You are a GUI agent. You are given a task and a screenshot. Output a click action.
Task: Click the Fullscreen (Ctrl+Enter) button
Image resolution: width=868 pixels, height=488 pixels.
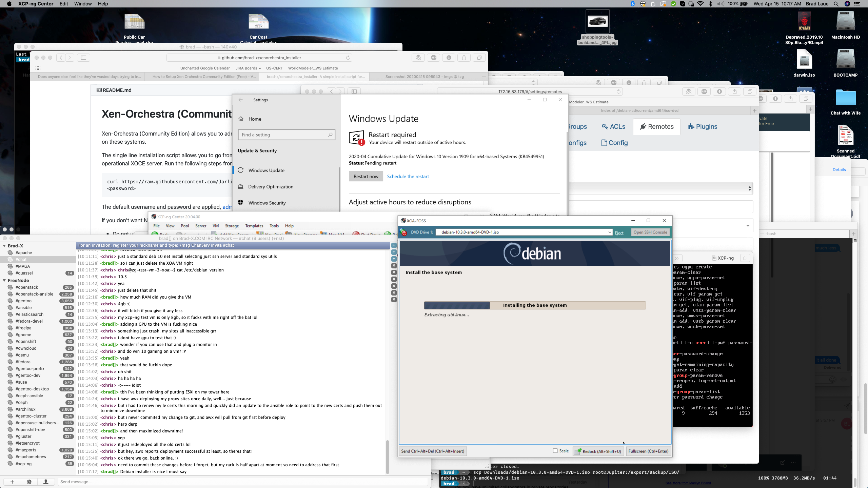click(x=648, y=451)
